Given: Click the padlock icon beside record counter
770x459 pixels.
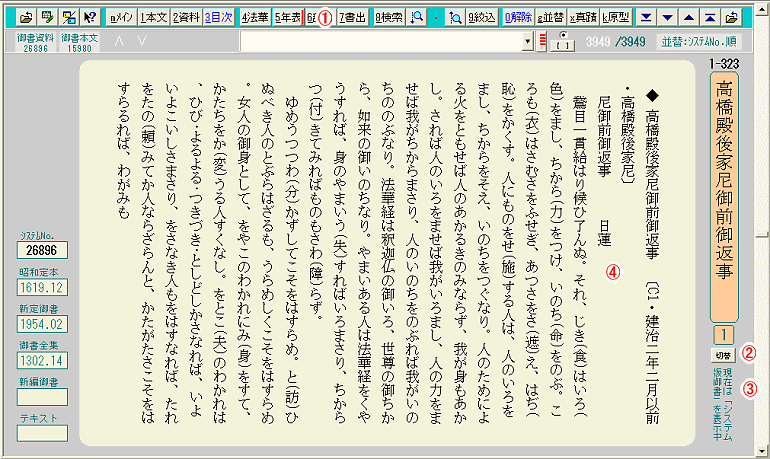Looking at the screenshot, I should pos(563,42).
